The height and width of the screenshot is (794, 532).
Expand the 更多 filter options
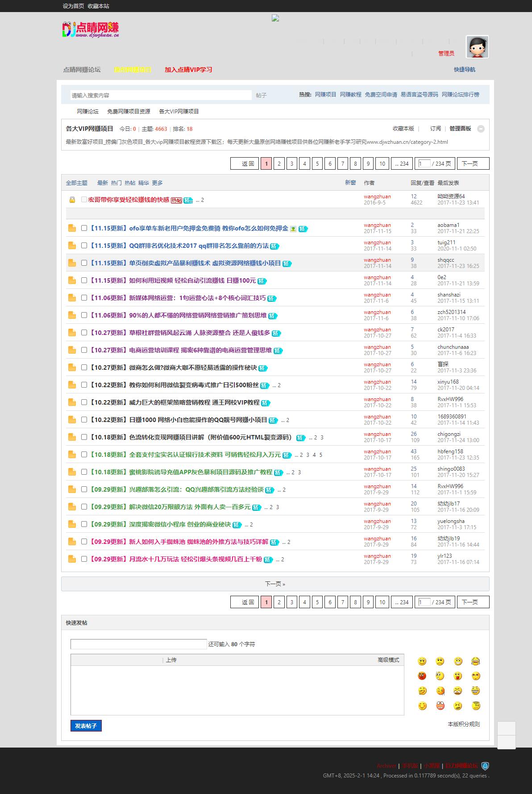coord(157,183)
